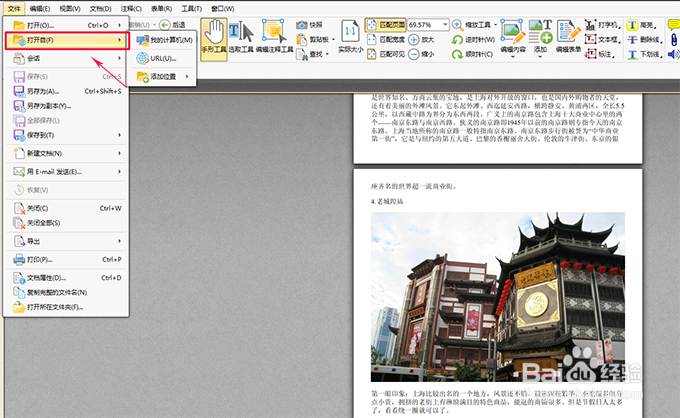Choose 打开所在文件夹(F)...
Viewport: 680px width, 418px height.
pyautogui.click(x=67, y=307)
